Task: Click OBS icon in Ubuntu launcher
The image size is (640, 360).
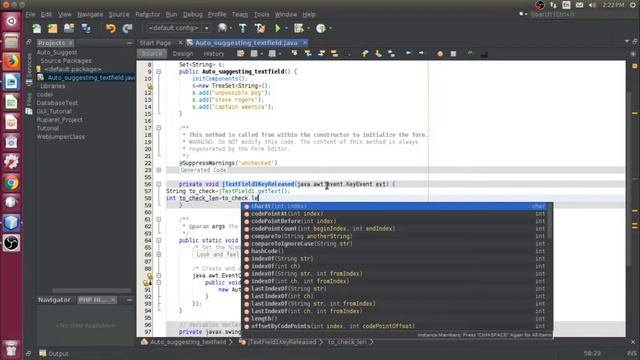Action: [x=11, y=243]
